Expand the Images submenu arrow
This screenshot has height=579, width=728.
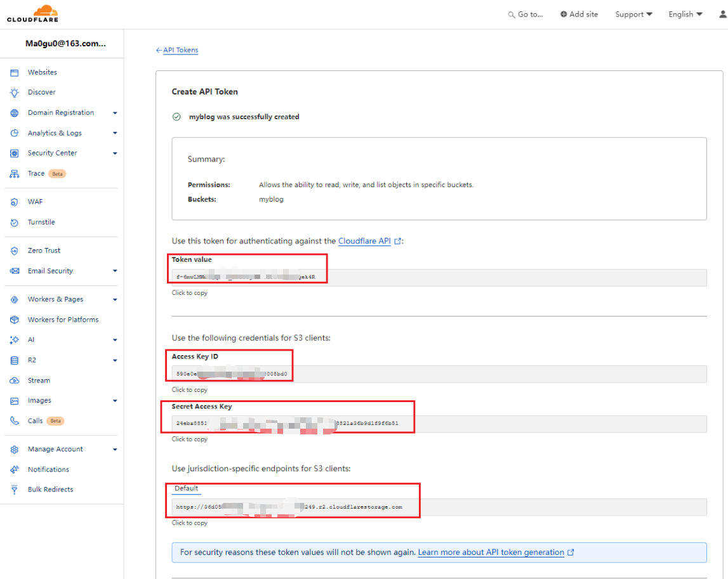pos(115,401)
